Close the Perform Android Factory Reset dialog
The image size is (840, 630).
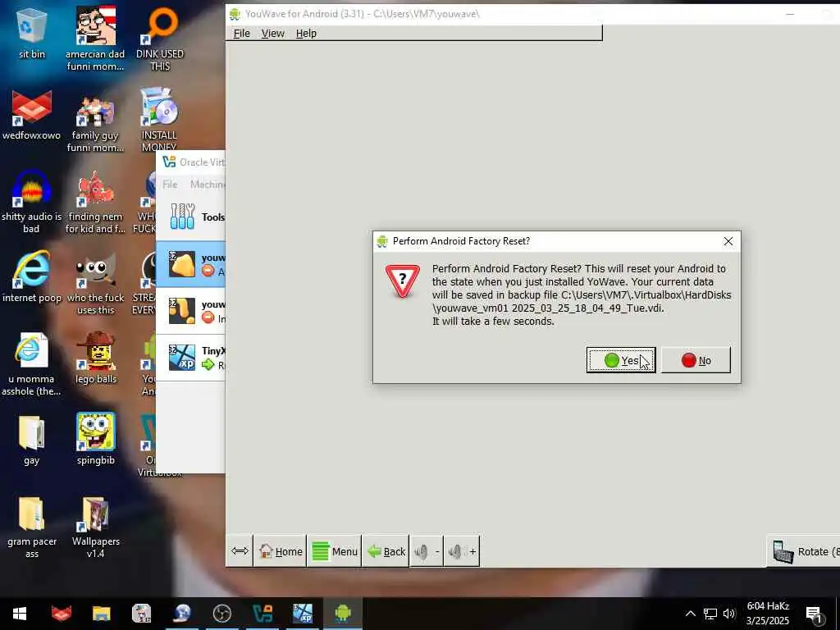click(x=728, y=242)
